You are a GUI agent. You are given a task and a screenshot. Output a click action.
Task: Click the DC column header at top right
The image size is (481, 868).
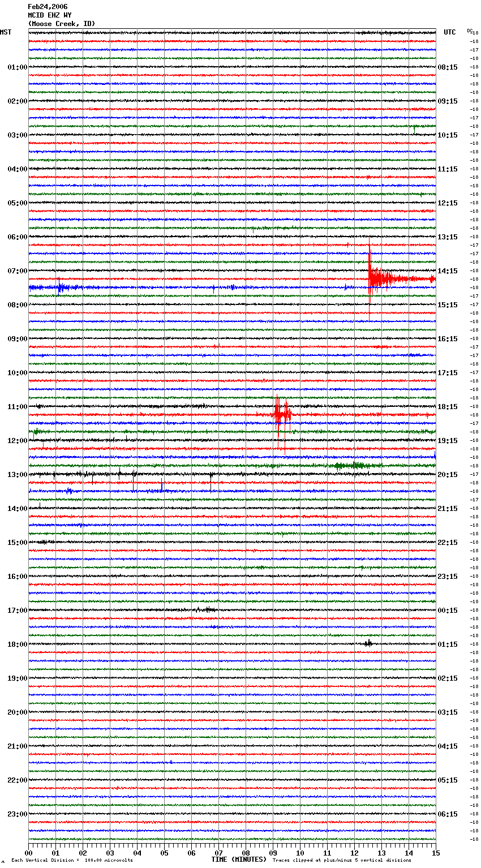(469, 30)
